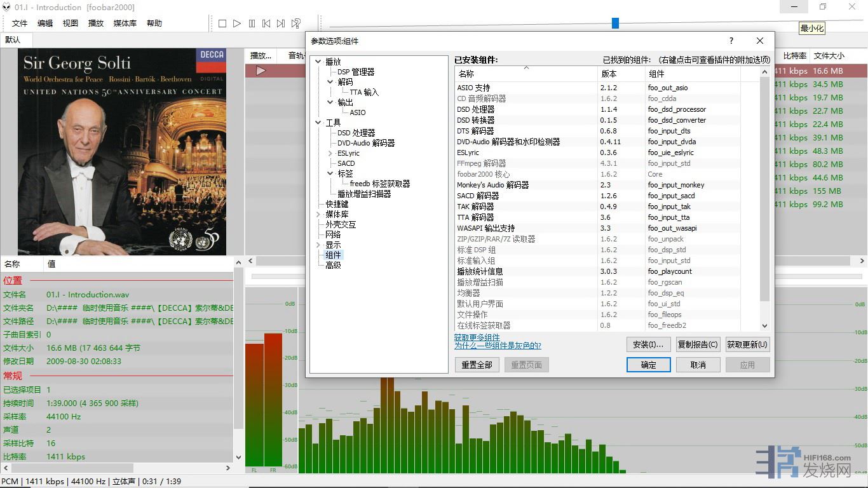Image resolution: width=868 pixels, height=488 pixels.
Task: Open the 文件 menu
Action: point(20,24)
